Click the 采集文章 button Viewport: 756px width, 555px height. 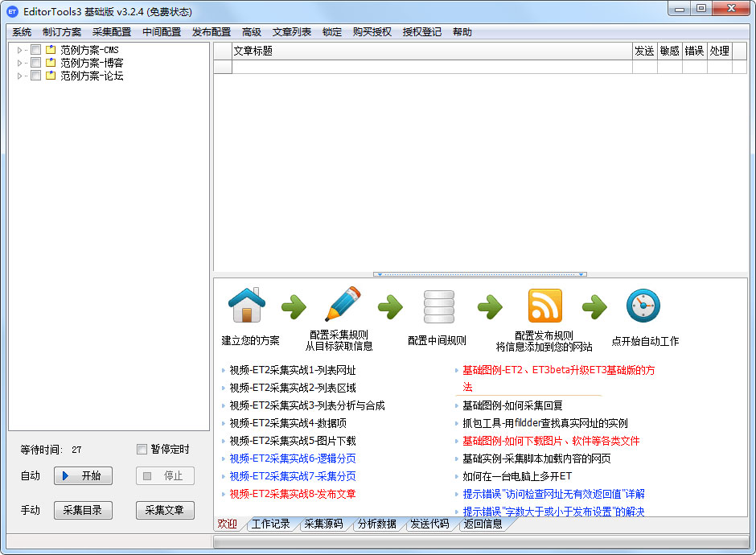[x=165, y=510]
